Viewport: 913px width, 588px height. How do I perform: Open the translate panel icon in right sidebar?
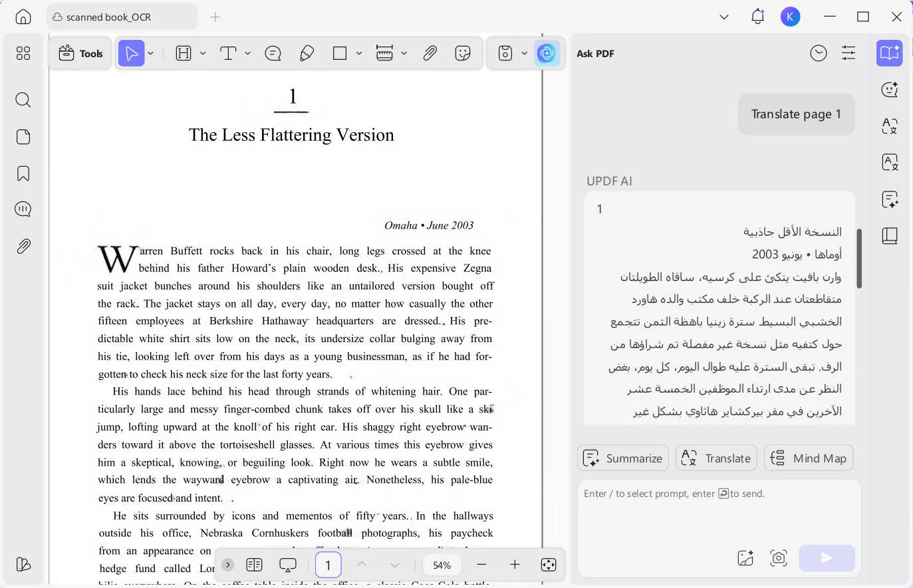[x=890, y=126]
